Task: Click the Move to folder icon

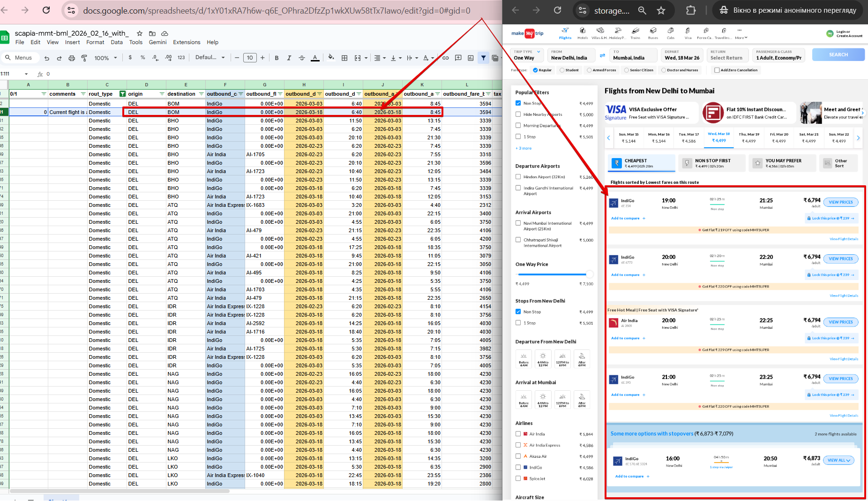Action: click(x=152, y=33)
